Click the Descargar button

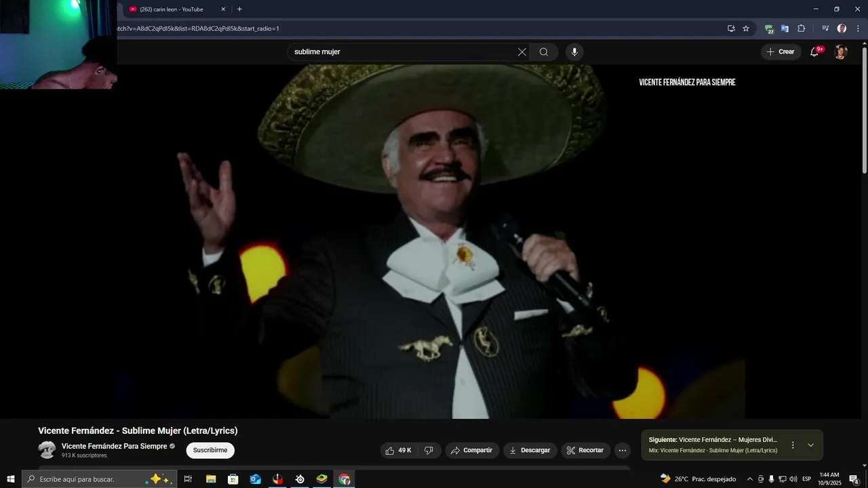tap(530, 450)
